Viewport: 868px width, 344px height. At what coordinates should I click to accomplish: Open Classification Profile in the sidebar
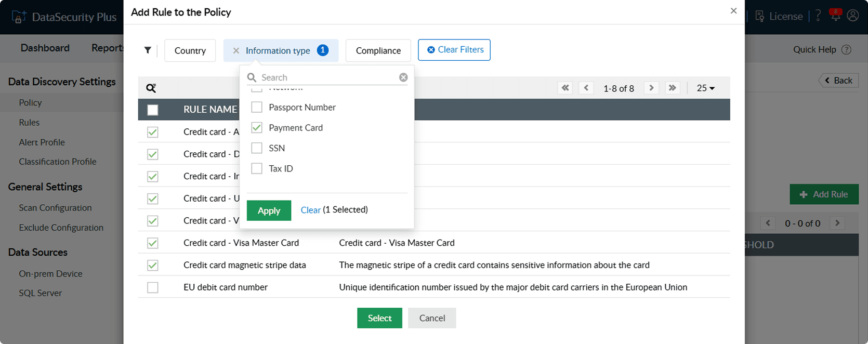[58, 162]
